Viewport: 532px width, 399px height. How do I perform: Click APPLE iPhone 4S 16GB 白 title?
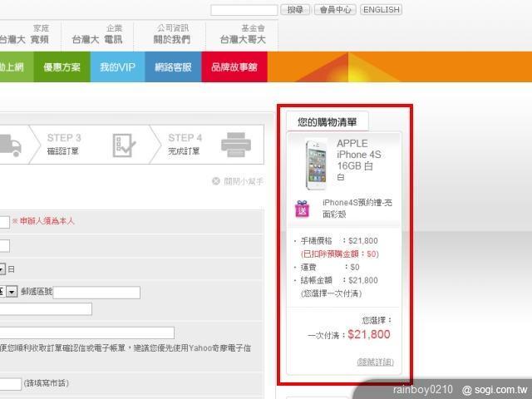[x=358, y=155]
